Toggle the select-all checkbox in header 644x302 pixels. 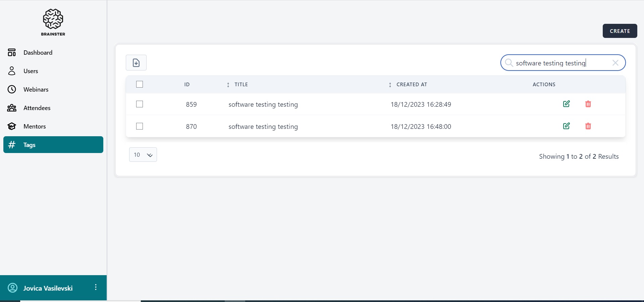140,84
